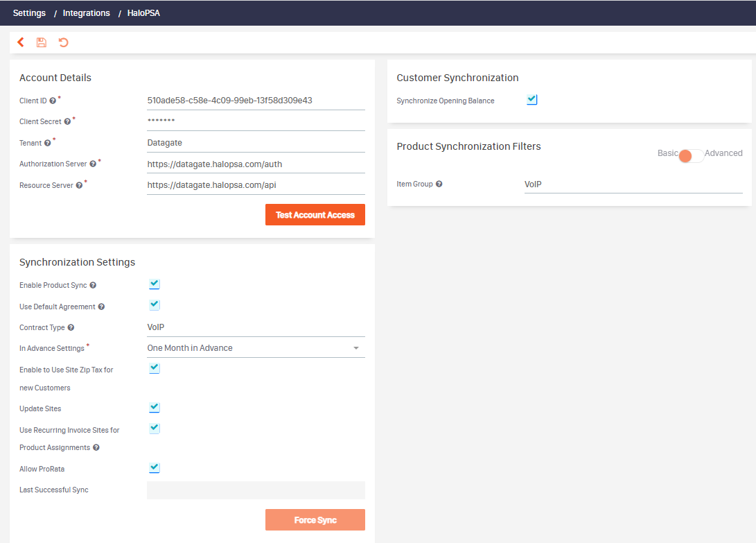This screenshot has height=543, width=756.
Task: Edit the Client ID field
Action: click(x=256, y=101)
